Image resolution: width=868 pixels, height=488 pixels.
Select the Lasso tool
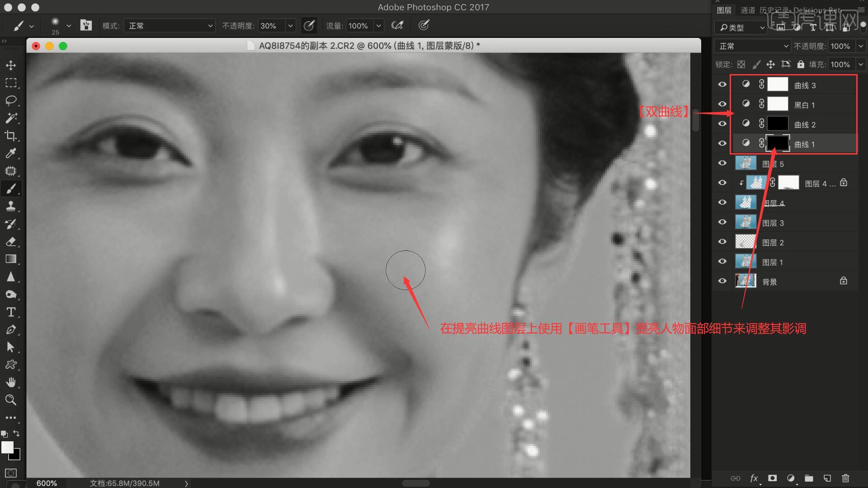click(x=11, y=100)
